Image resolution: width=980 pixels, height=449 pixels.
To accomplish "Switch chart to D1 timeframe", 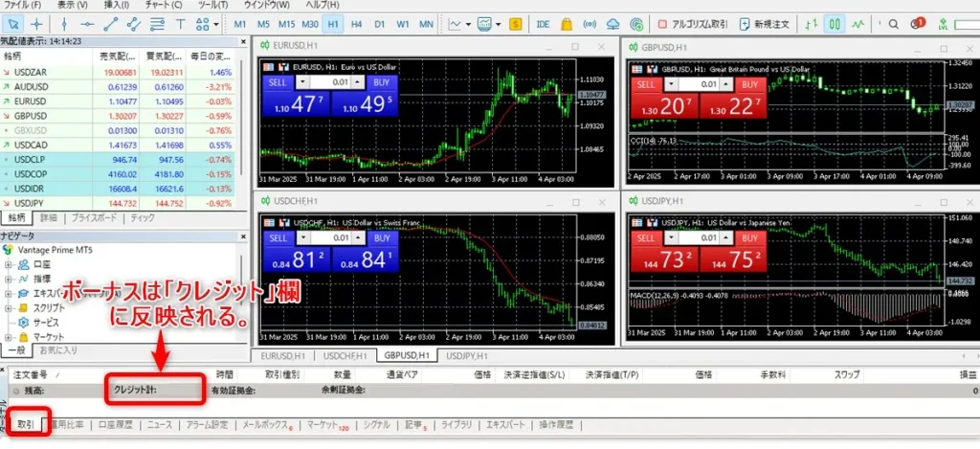I will 379,24.
